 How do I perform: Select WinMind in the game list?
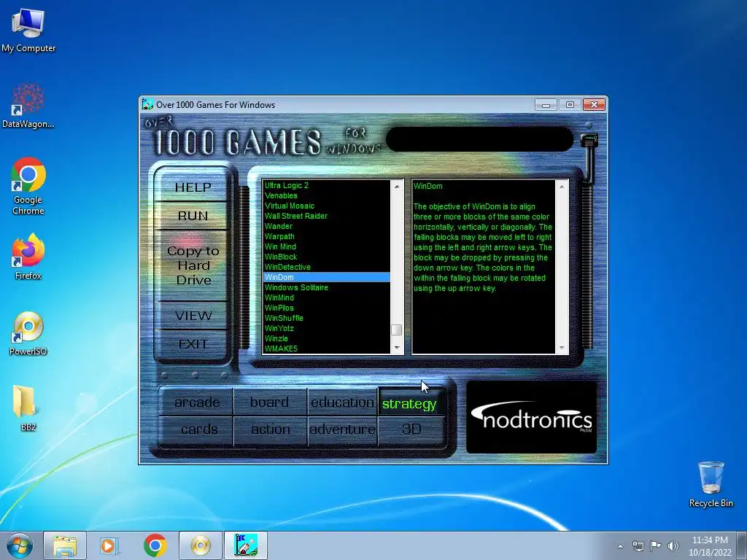pos(326,297)
